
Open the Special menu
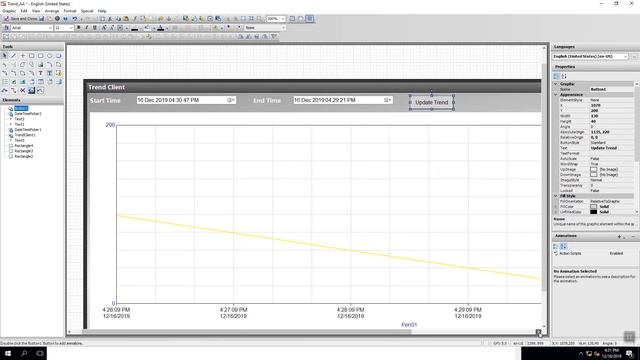point(87,11)
